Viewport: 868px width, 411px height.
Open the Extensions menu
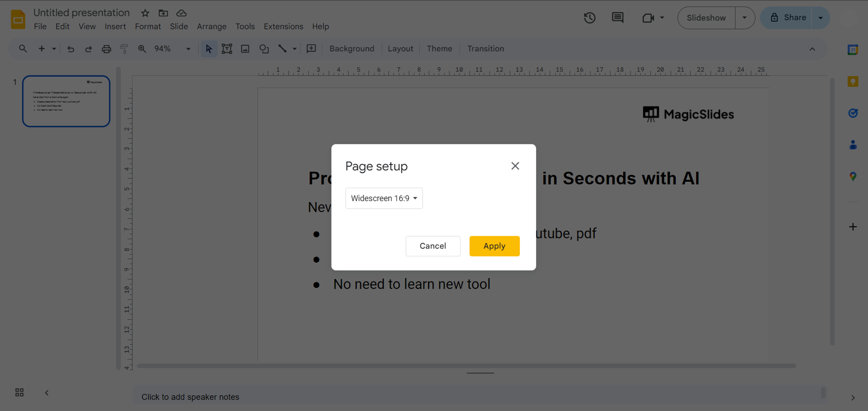point(283,26)
